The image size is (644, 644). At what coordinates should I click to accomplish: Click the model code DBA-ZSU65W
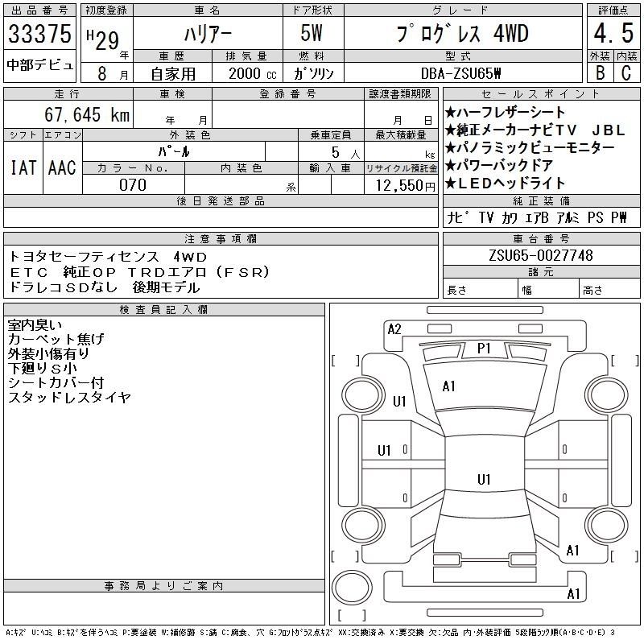462,72
